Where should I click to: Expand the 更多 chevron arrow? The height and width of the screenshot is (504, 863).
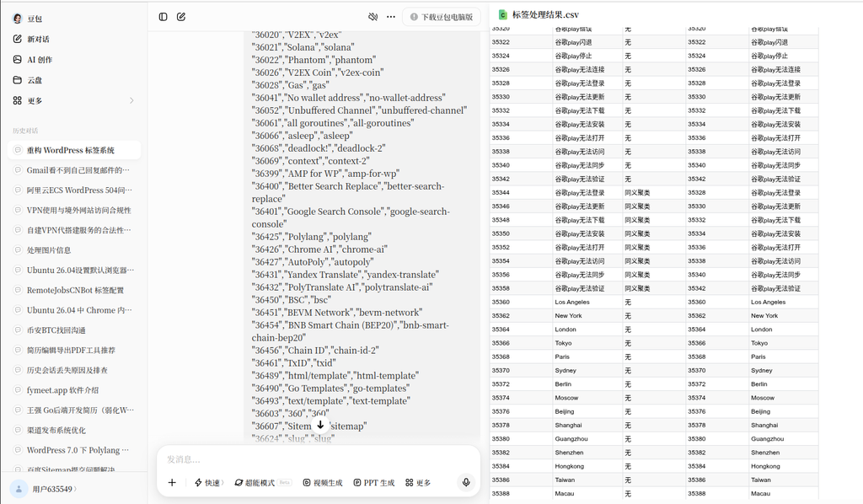pos(131,100)
